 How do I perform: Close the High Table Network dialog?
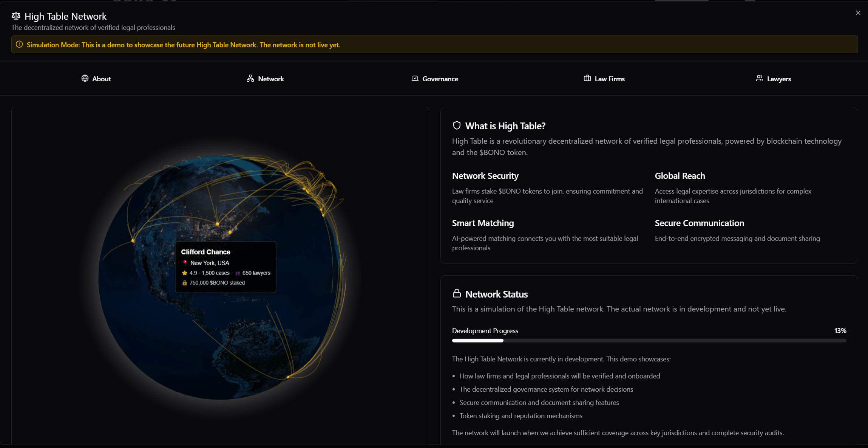click(858, 13)
